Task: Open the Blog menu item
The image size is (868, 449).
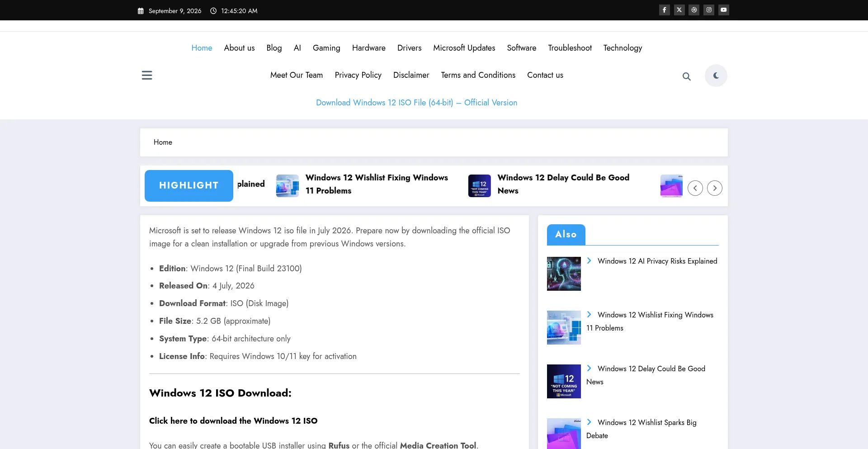Action: coord(274,48)
